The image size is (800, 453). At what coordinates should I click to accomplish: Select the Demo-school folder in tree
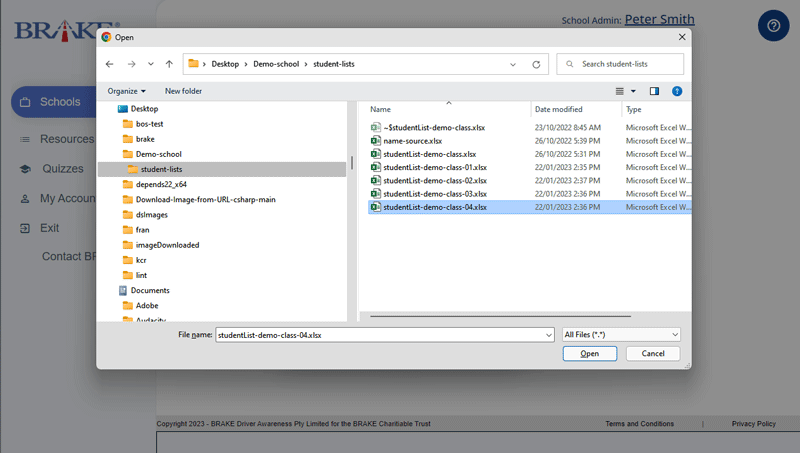(158, 154)
